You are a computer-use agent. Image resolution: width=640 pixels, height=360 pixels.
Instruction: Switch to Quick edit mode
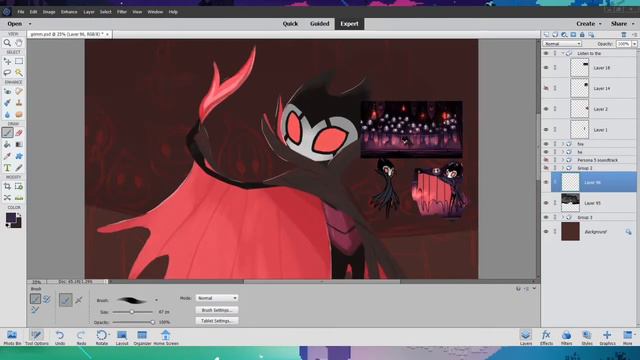[x=290, y=24]
